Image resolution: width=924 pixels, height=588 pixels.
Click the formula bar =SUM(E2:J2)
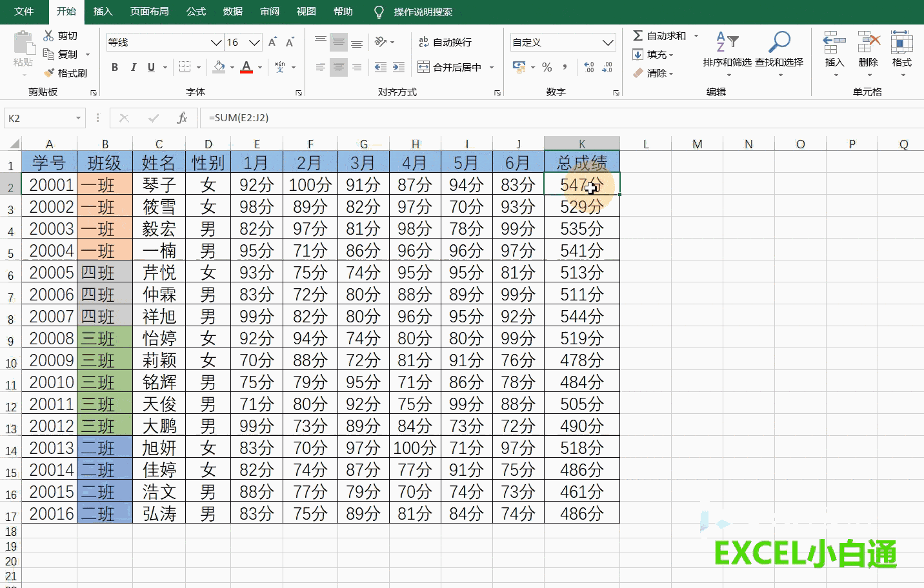(x=561, y=118)
